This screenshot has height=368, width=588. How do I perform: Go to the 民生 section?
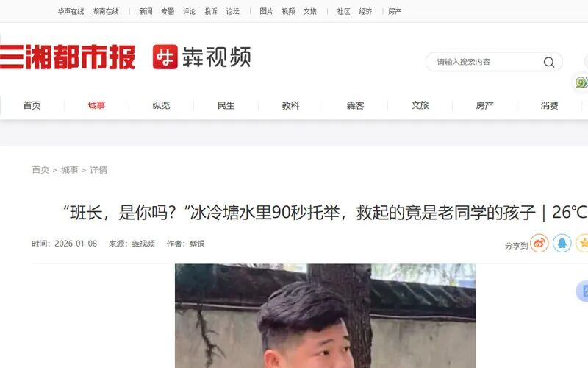coord(226,105)
